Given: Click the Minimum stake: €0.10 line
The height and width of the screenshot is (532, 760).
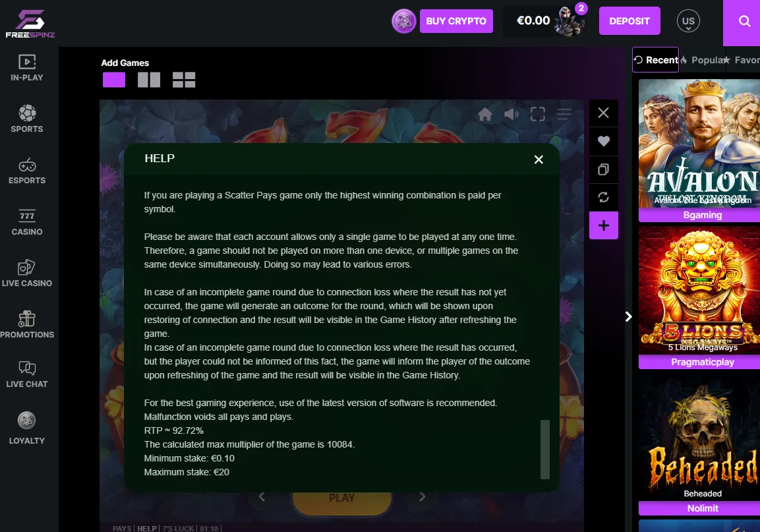Looking at the screenshot, I should 189,458.
